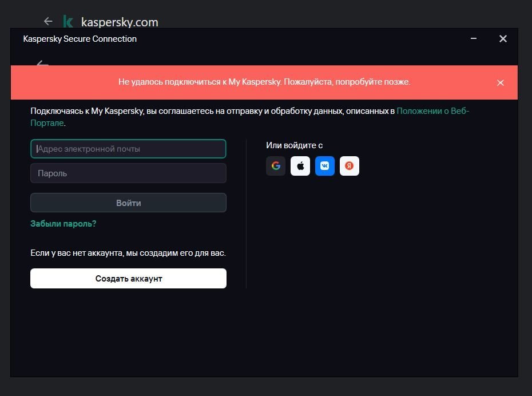Click the 'Kaspersky Secure Connection' window title
Screen dimensions: 532x396
80,39
